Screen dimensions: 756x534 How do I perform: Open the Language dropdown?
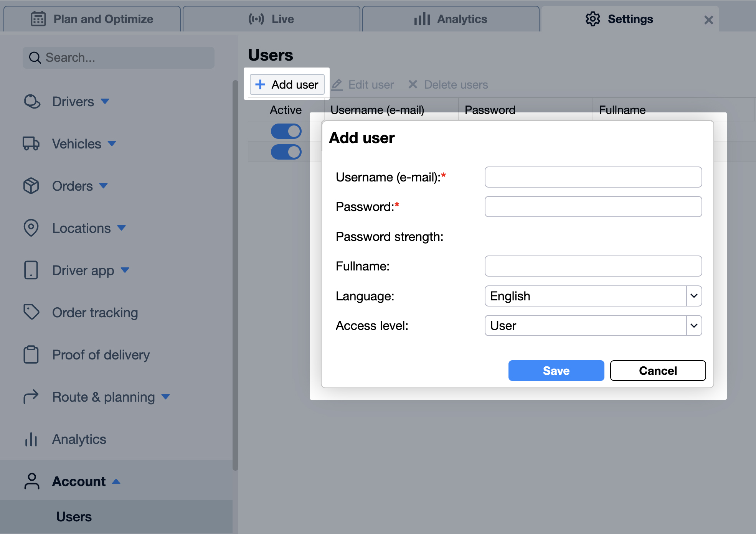694,296
